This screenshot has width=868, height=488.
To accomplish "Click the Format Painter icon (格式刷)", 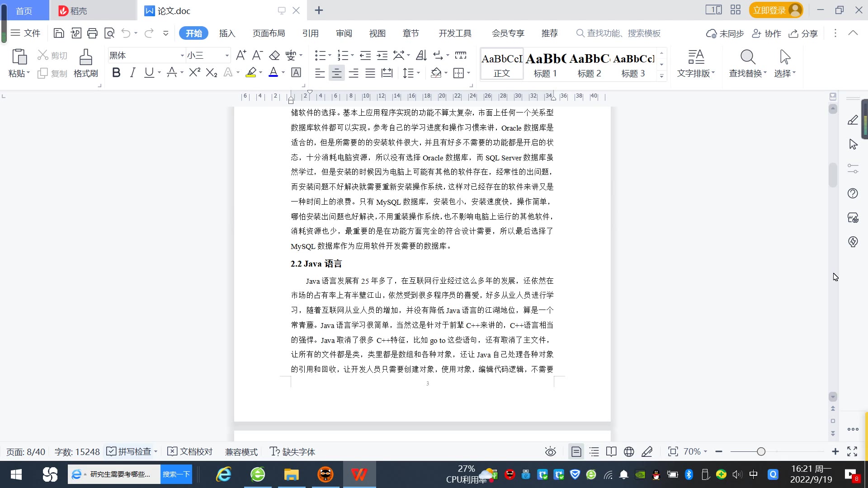I will (85, 63).
